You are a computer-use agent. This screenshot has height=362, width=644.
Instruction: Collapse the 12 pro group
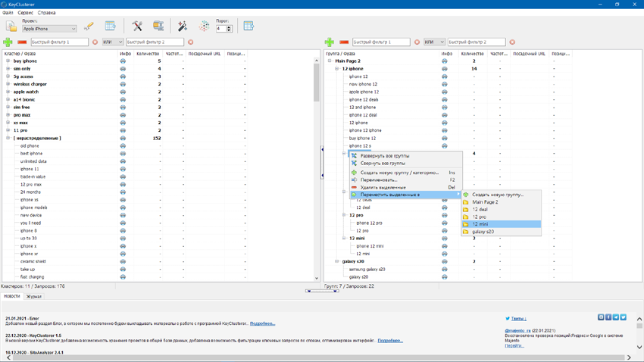pyautogui.click(x=344, y=214)
